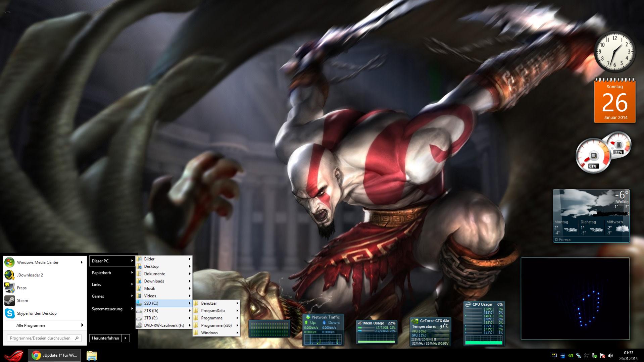Open the DVD-RW-Laufwerk (F:) drive entry
This screenshot has height=362, width=644.
(163, 325)
